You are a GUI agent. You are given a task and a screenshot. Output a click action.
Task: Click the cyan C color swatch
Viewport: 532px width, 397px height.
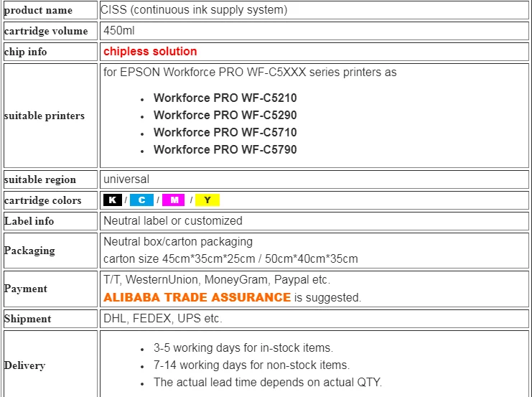[142, 200]
